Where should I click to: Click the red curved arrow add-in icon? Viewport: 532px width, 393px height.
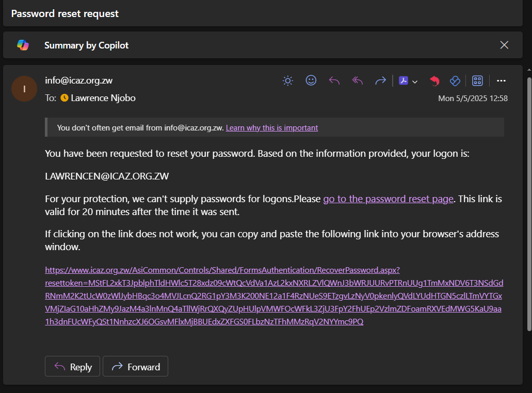coord(434,80)
